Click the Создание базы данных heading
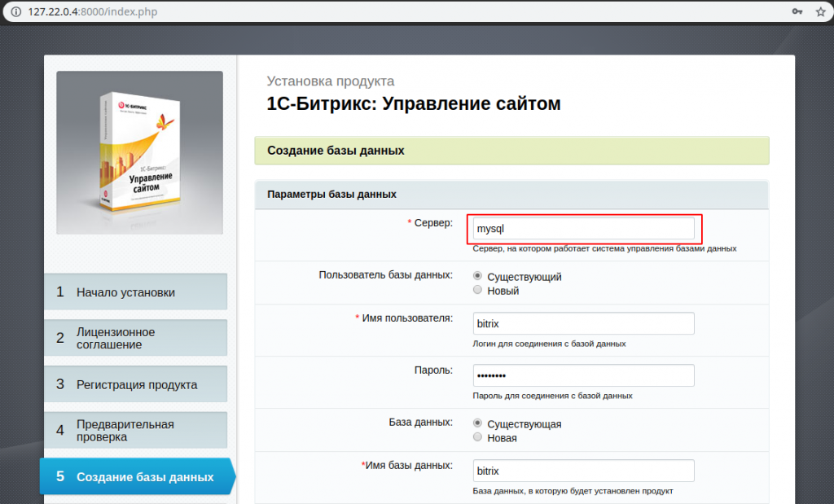The height and width of the screenshot is (504, 834). click(511, 151)
